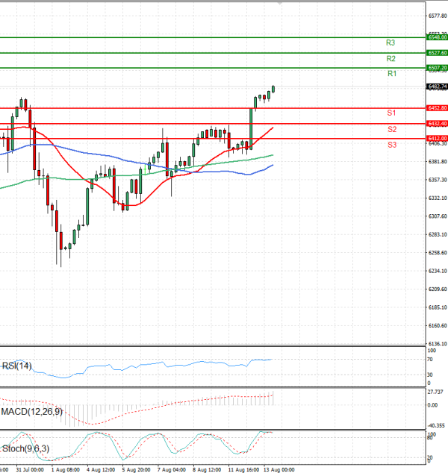Click the 6307.60 price axis value

pos(438,216)
